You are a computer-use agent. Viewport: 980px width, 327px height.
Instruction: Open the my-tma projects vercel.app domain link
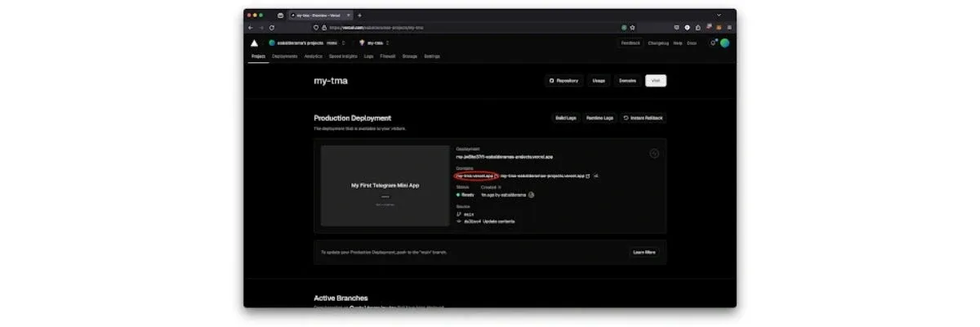[x=542, y=175]
